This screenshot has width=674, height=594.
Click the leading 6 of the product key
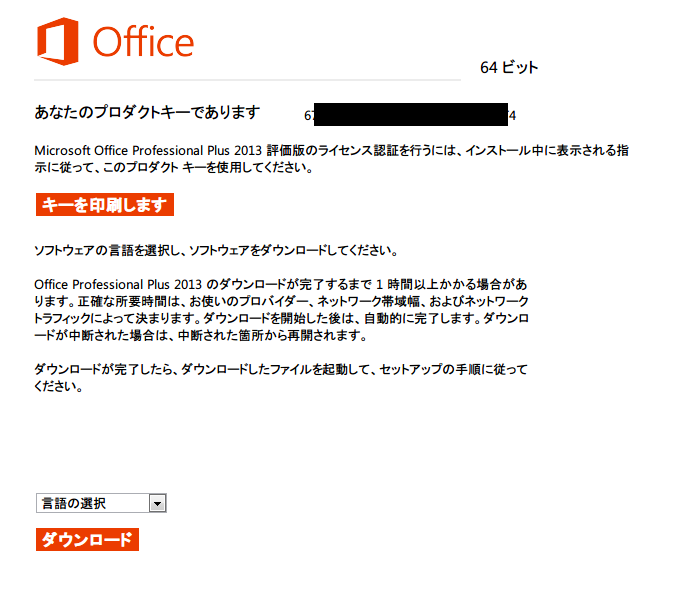pyautogui.click(x=308, y=116)
